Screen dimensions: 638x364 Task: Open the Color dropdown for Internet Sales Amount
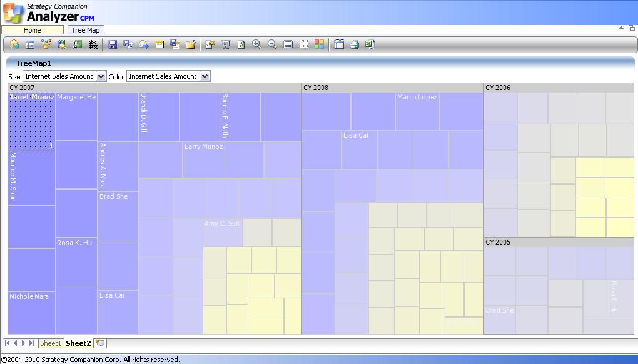coord(203,76)
